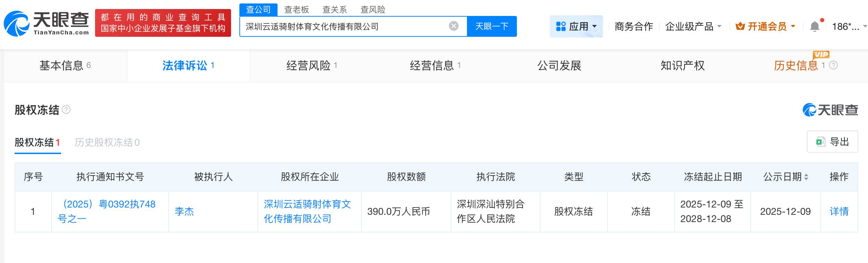
Task: Expand the 应用 dropdown menu
Action: click(595, 26)
